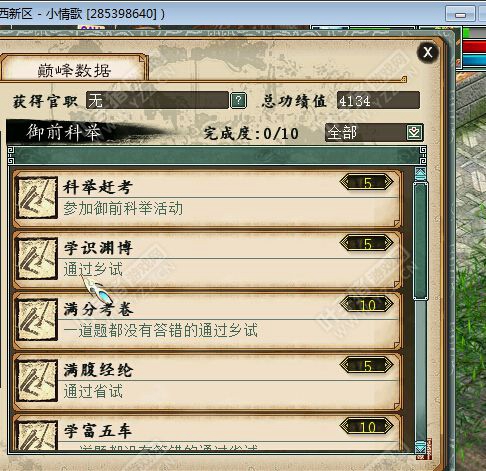Image resolution: width=486 pixels, height=471 pixels.
Task: Click the 5-point badge on 科举赶考
Action: tap(367, 183)
